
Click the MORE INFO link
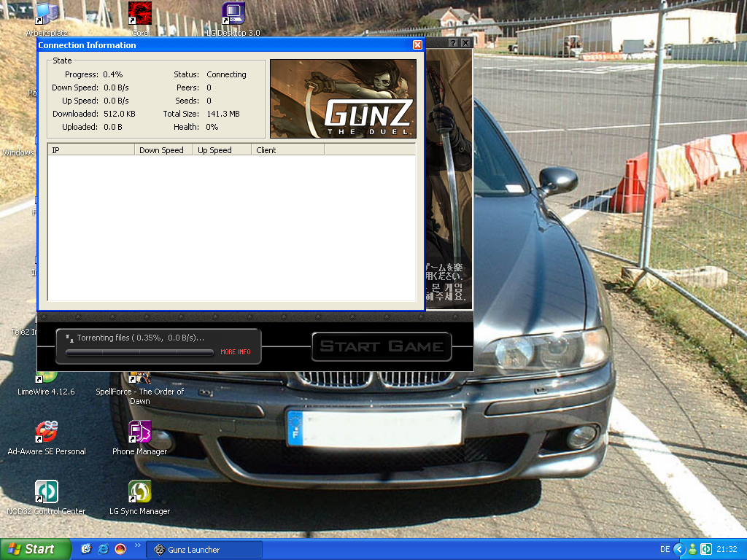point(235,352)
